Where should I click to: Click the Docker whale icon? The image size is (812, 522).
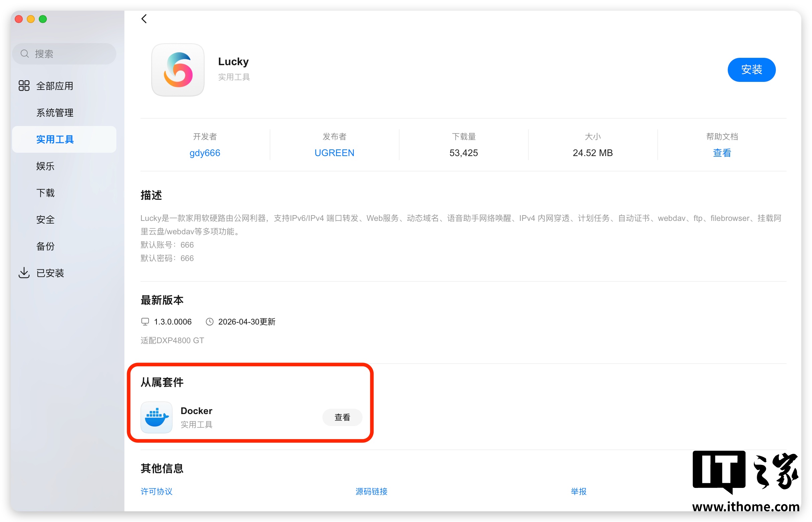157,417
